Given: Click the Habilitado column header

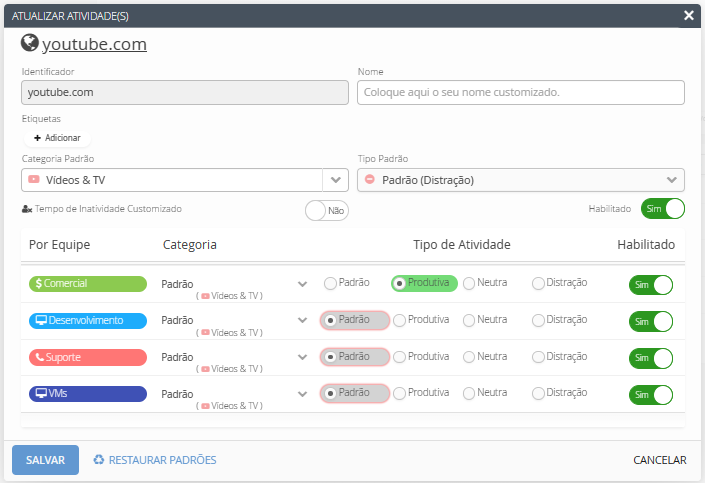Looking at the screenshot, I should [646, 245].
